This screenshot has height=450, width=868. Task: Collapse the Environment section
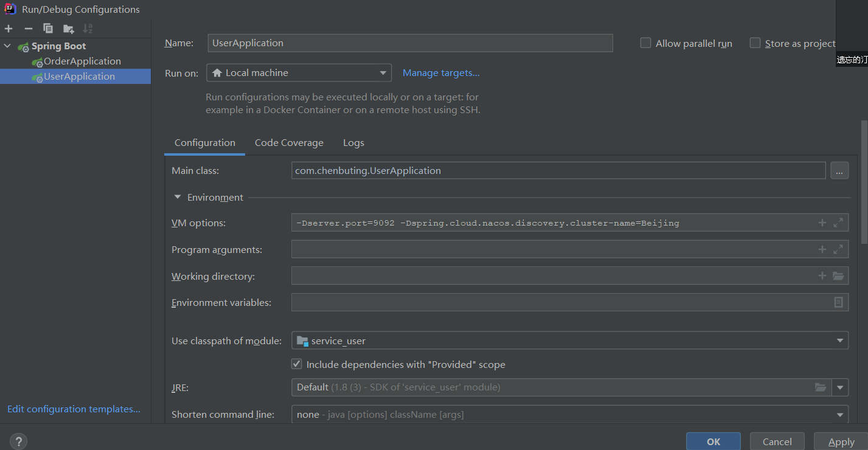click(x=178, y=197)
